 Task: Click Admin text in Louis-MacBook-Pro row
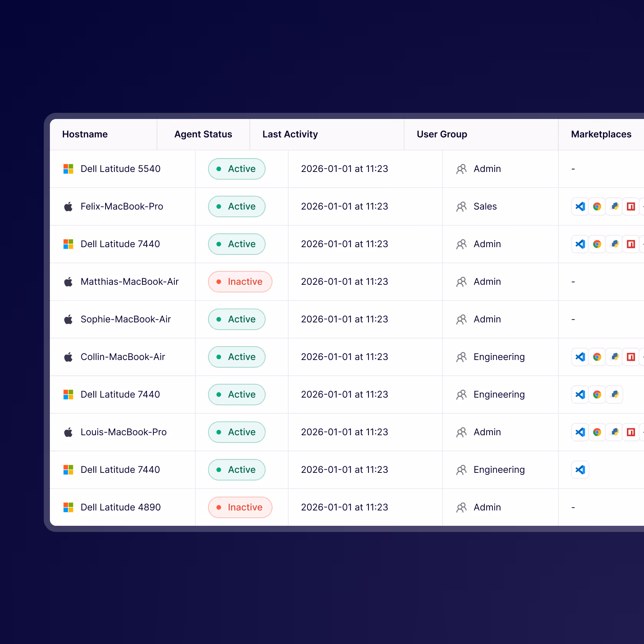click(x=487, y=432)
